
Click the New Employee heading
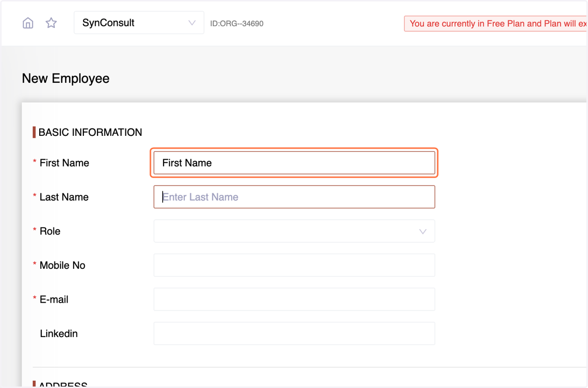pos(66,78)
